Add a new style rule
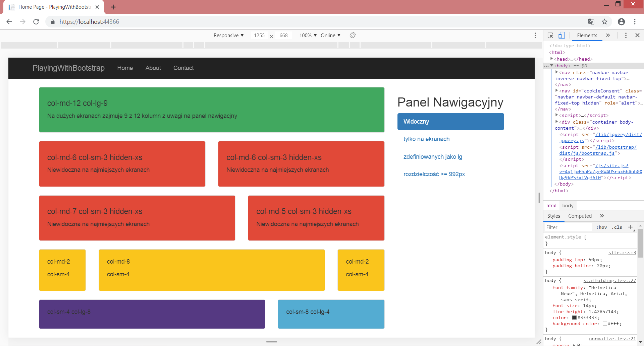 pyautogui.click(x=630, y=227)
